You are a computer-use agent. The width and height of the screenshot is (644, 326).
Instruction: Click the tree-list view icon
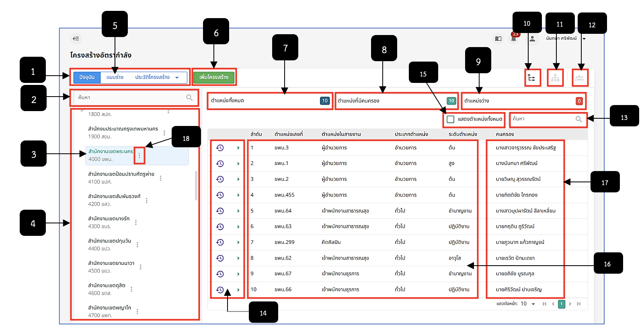pos(531,78)
